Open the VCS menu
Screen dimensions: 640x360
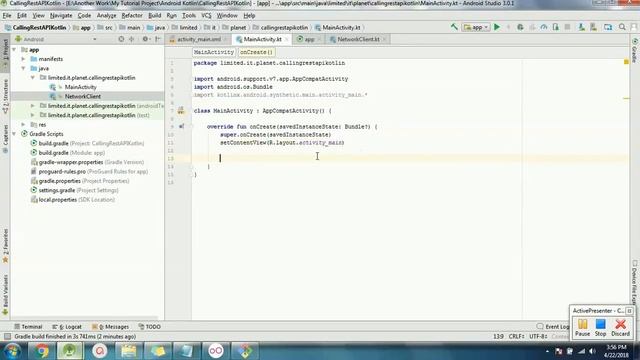coord(206,16)
